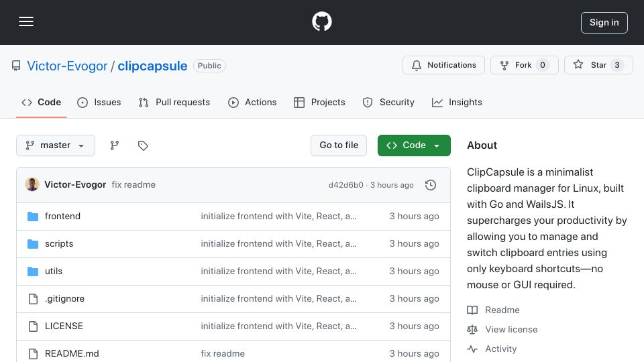Viewport: 644px width, 362px height.
Task: Click the Go to file button
Action: pyautogui.click(x=339, y=145)
